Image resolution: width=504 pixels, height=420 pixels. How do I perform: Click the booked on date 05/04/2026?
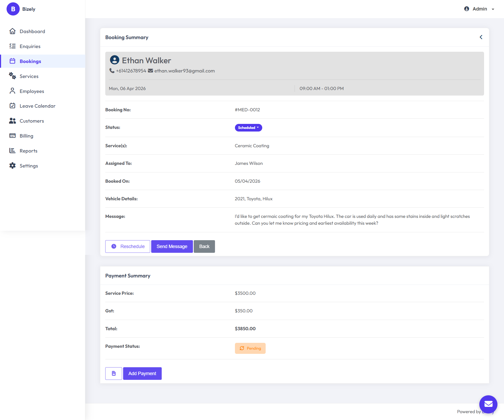(x=248, y=181)
